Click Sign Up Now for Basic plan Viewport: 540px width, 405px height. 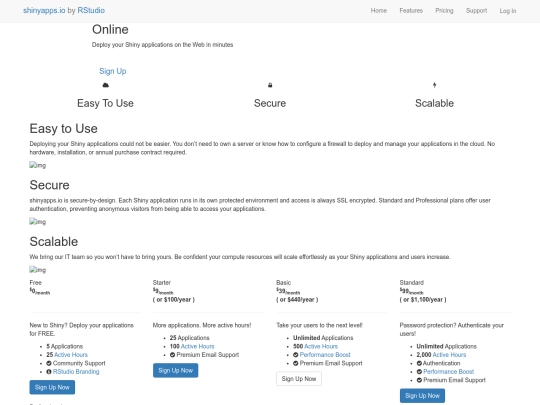[x=299, y=378]
